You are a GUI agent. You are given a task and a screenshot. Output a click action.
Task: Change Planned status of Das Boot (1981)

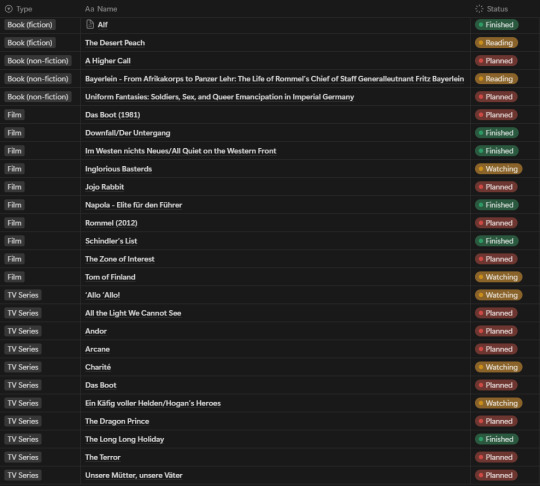tap(496, 115)
